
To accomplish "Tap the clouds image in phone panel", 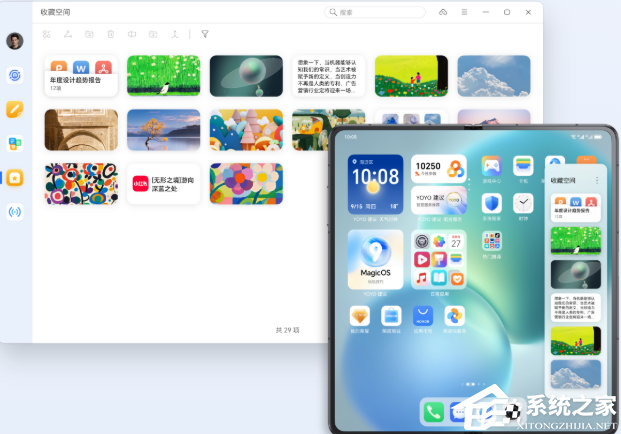I will pos(576,374).
